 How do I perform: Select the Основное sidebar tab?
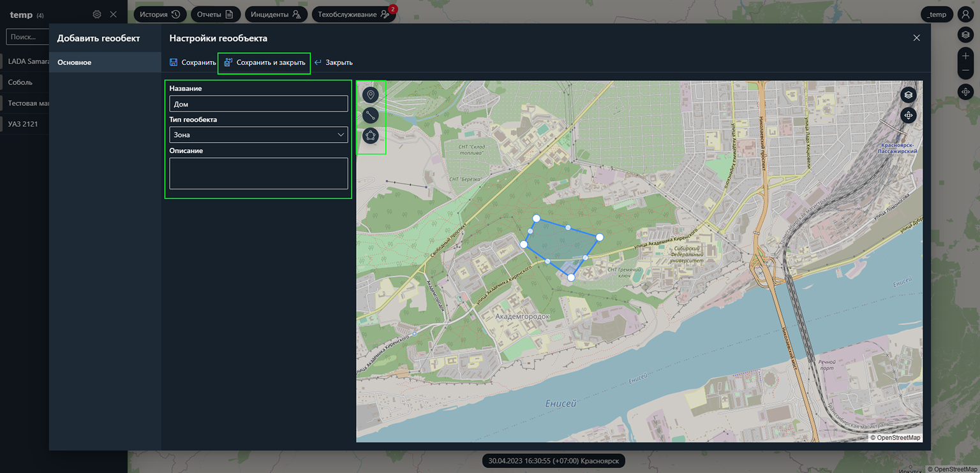click(x=75, y=62)
